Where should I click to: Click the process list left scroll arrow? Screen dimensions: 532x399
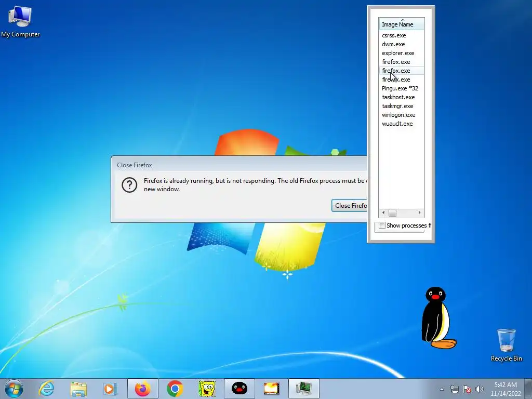coord(383,212)
